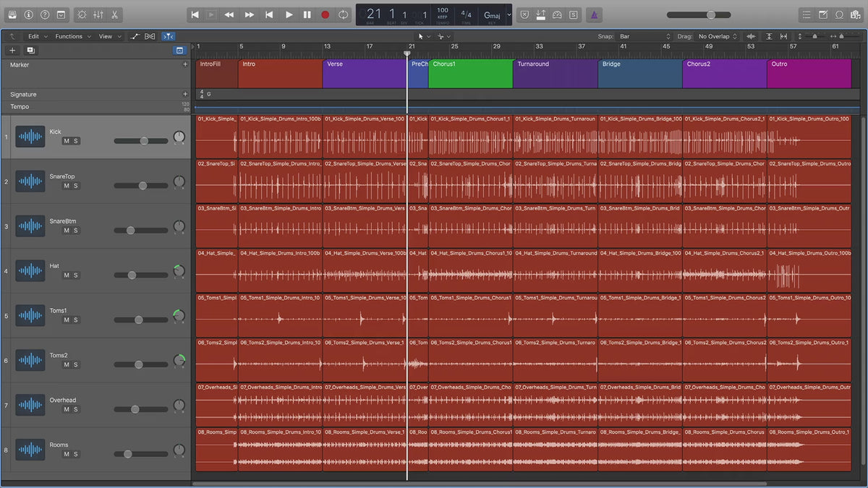Open the Mixer from the toolbar
Viewport: 868px width, 488px height.
point(98,14)
